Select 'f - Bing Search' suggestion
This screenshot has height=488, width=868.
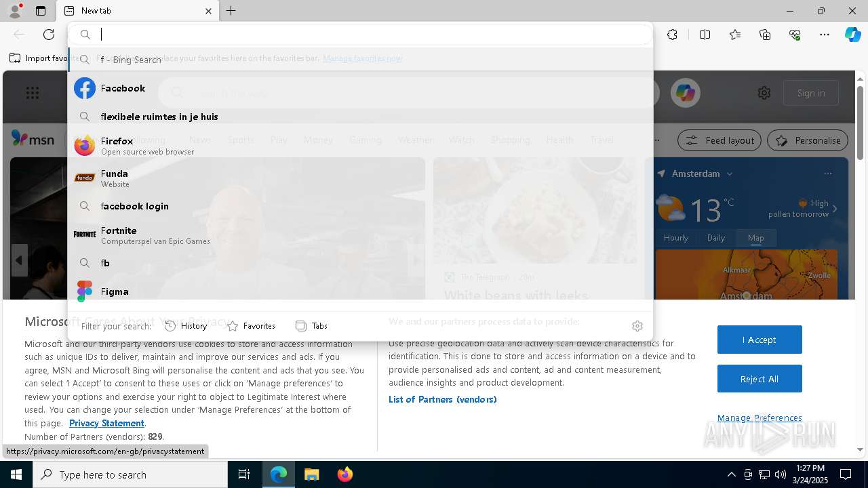coord(360,60)
